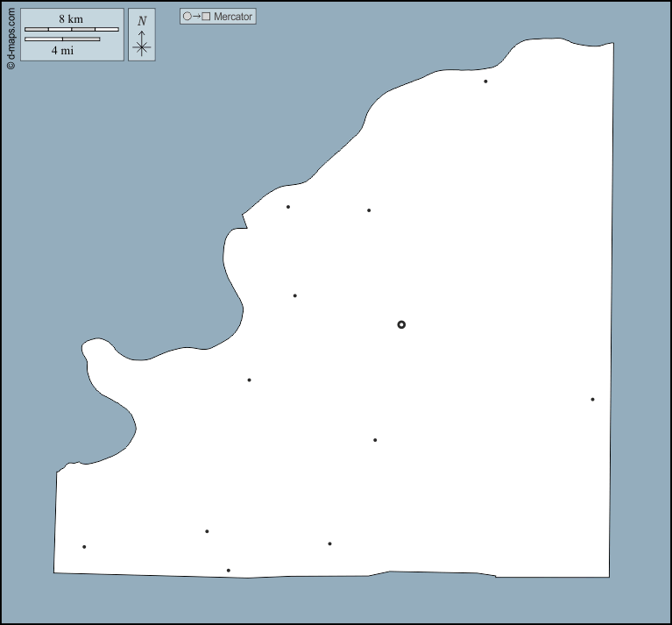Click the Mercator projection label
Viewport: 672px width, 625px height.
(x=233, y=17)
